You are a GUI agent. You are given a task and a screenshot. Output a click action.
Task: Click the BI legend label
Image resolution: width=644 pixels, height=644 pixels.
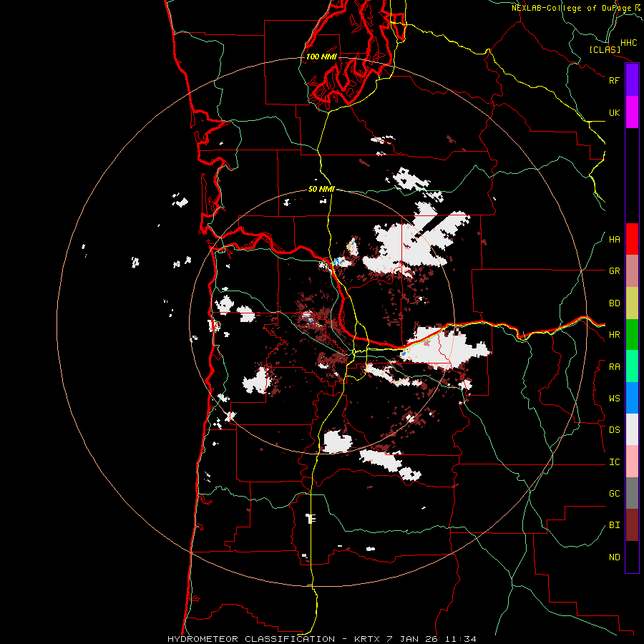click(614, 525)
